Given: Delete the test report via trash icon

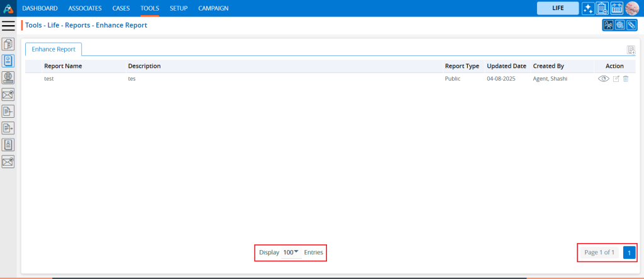Looking at the screenshot, I should coord(626,79).
